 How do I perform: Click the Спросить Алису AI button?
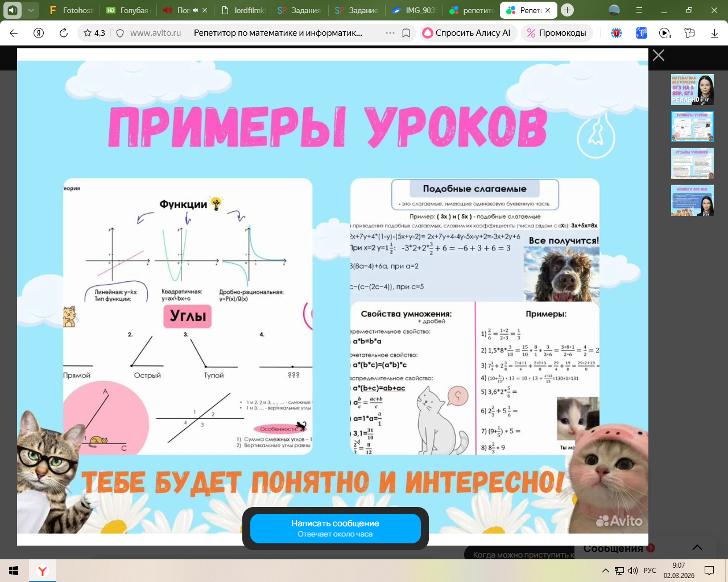tap(466, 33)
